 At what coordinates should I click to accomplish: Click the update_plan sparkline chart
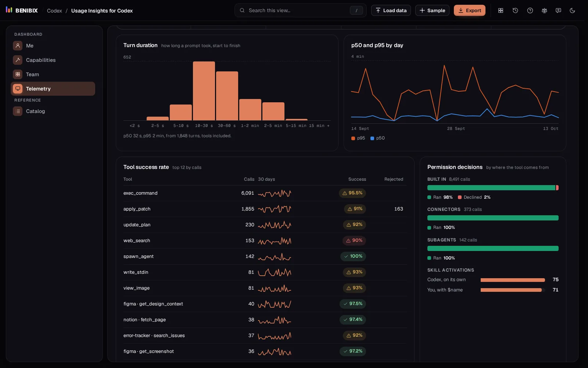point(275,225)
